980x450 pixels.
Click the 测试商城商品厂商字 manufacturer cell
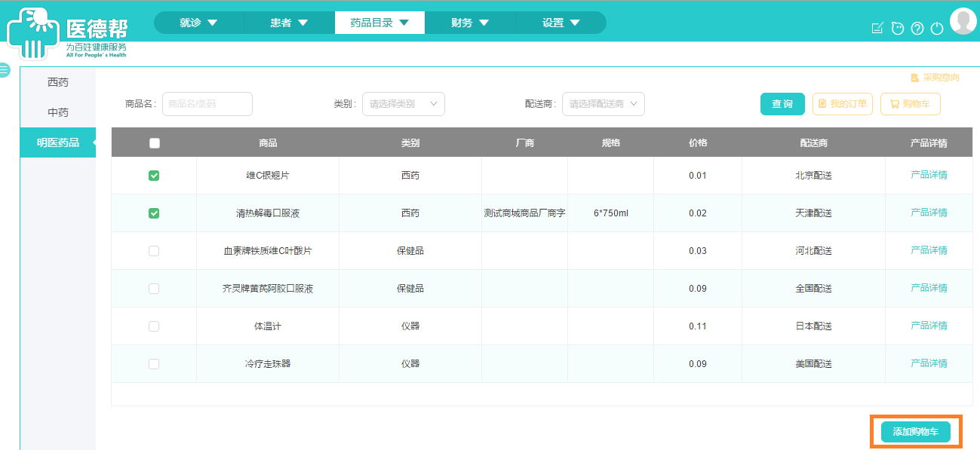(x=525, y=213)
